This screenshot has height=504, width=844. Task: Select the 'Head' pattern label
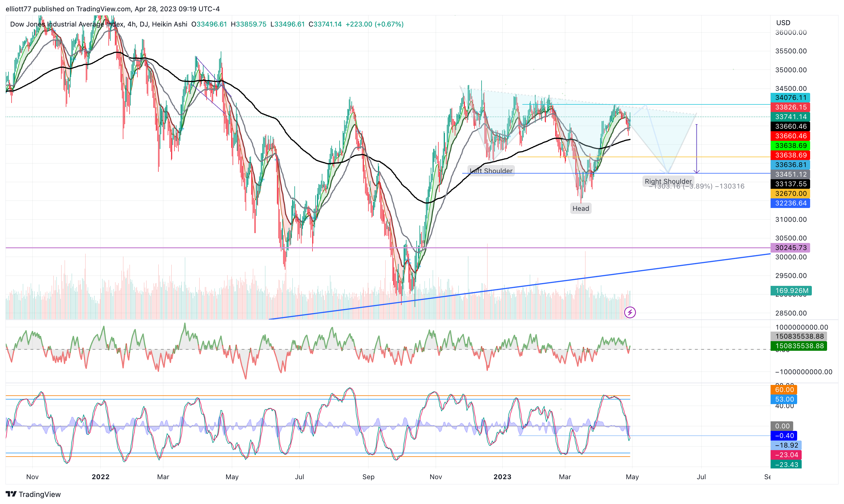point(580,209)
